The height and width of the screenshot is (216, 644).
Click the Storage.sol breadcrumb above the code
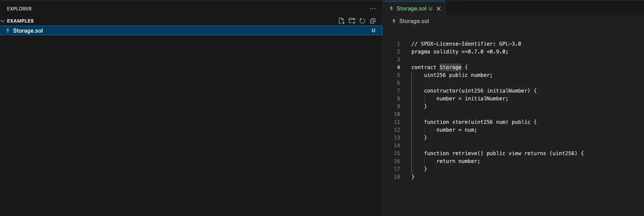tap(414, 21)
